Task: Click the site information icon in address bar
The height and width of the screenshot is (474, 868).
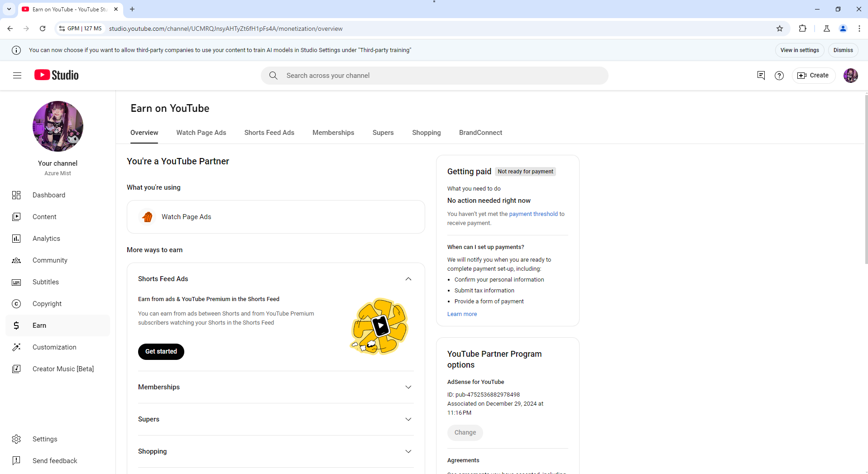Action: pos(62,29)
